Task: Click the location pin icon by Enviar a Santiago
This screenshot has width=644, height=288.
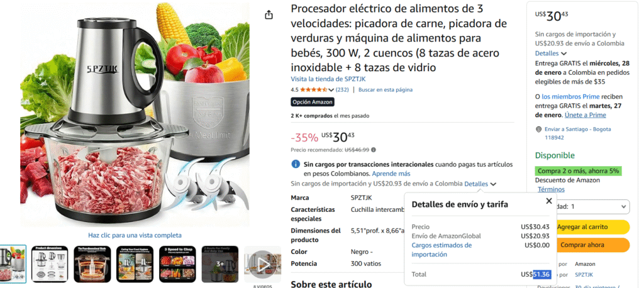Action: pyautogui.click(x=538, y=130)
